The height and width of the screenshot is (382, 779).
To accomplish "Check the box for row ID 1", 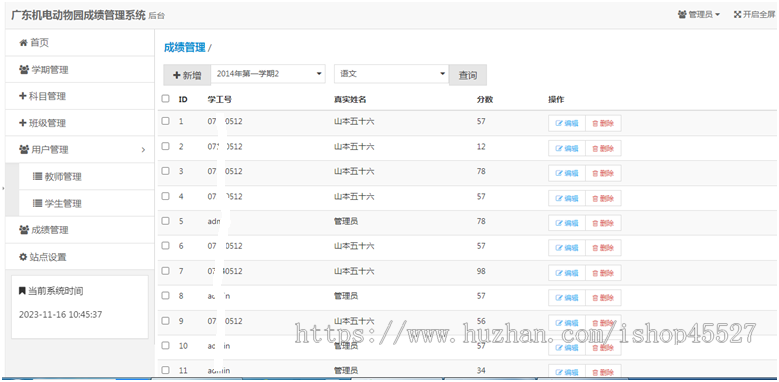I will coord(165,121).
